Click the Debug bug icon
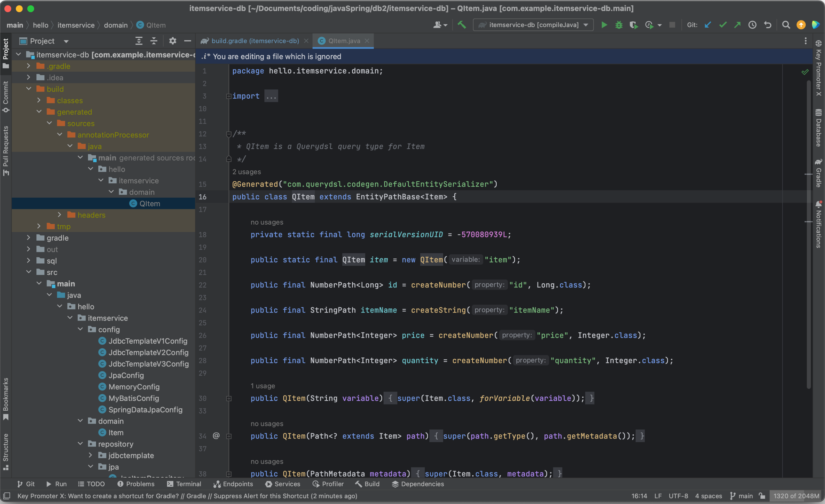The height and width of the screenshot is (504, 825). [619, 25]
